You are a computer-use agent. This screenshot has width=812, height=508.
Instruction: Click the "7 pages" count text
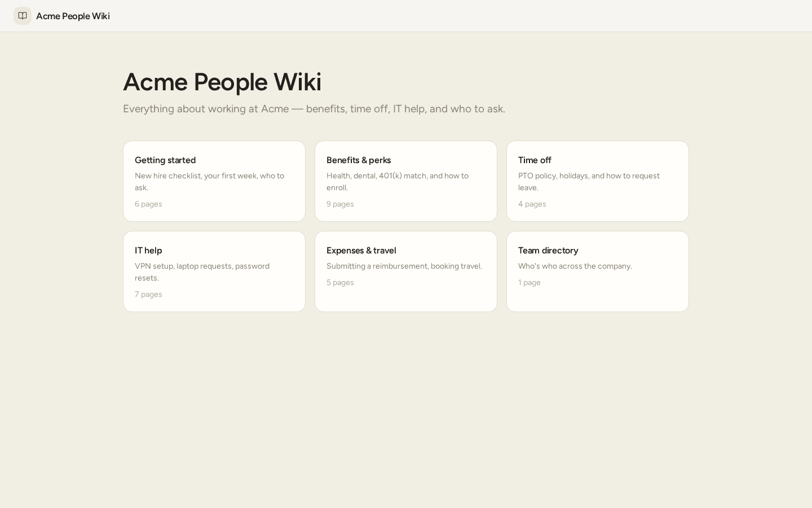pos(148,294)
